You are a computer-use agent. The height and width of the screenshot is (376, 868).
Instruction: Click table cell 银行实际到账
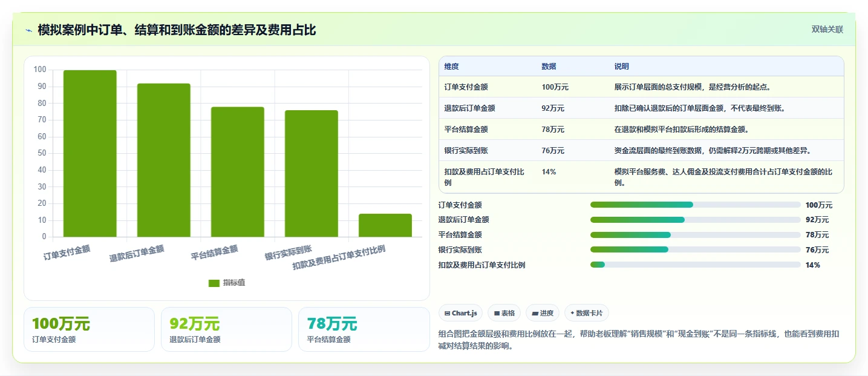pyautogui.click(x=466, y=151)
